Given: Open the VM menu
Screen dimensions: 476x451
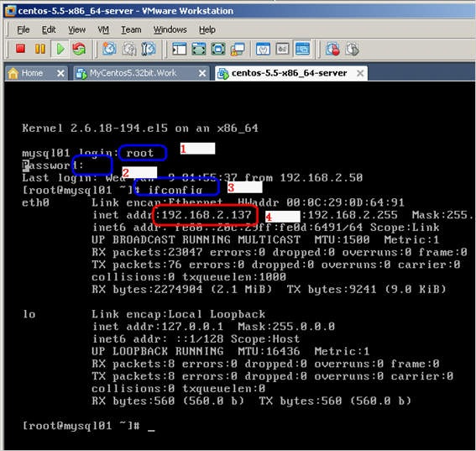Looking at the screenshot, I should (x=103, y=29).
